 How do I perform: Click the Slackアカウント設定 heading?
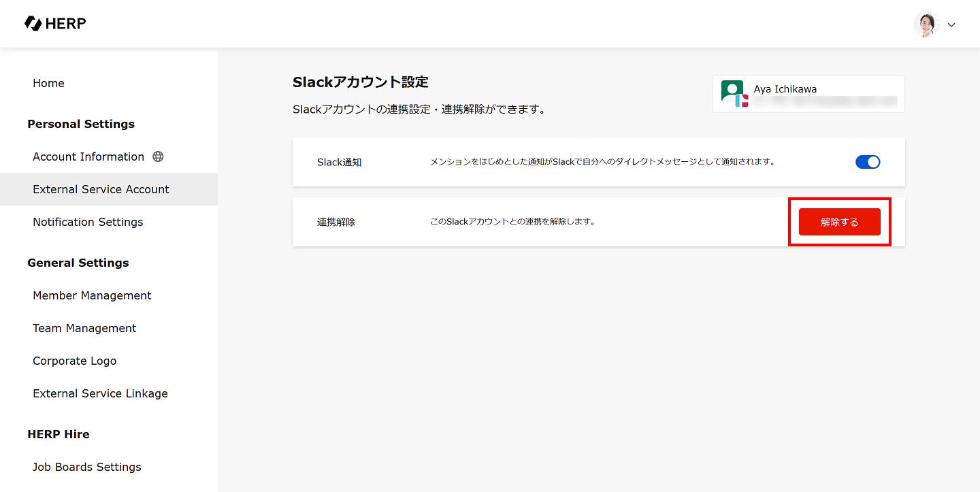click(x=361, y=82)
